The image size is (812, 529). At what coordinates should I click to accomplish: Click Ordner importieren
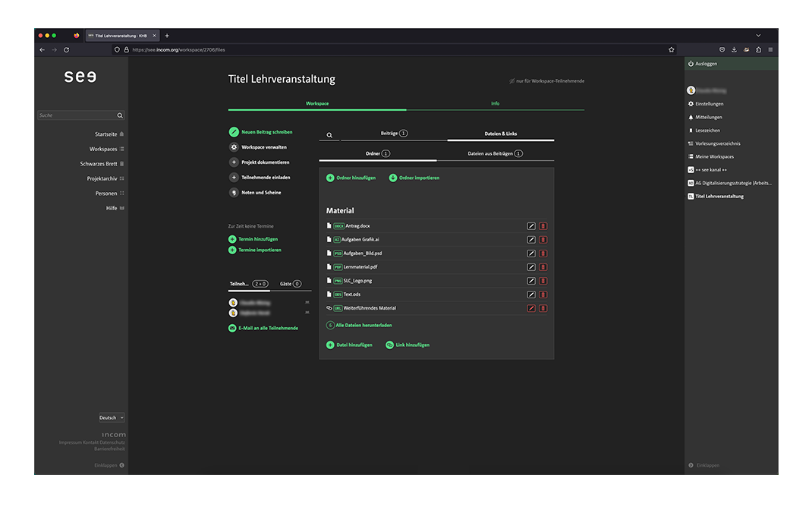point(414,178)
